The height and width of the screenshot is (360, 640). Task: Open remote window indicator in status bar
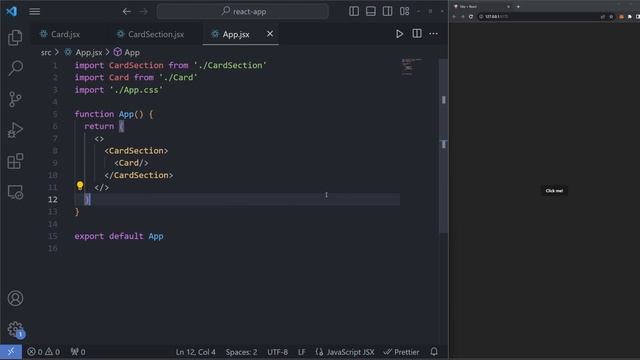(x=11, y=352)
